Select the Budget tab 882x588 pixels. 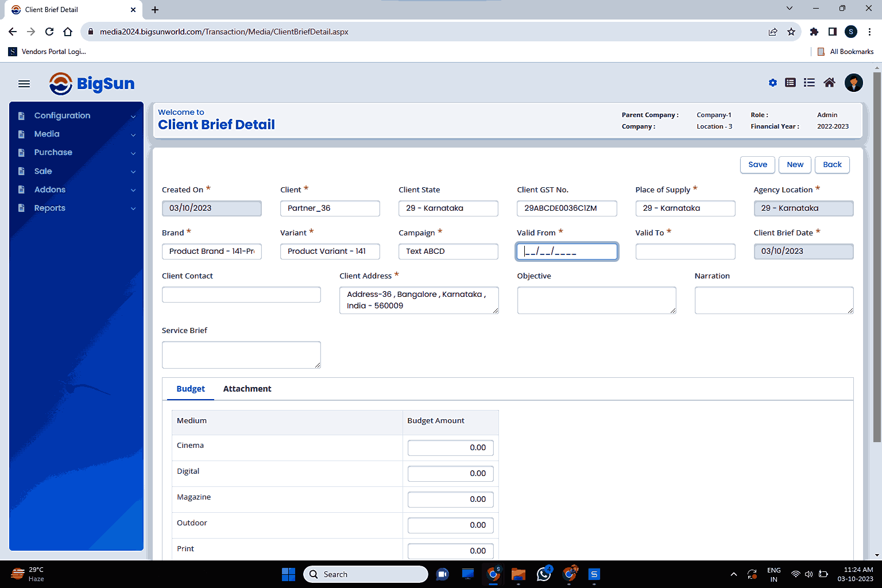(191, 389)
